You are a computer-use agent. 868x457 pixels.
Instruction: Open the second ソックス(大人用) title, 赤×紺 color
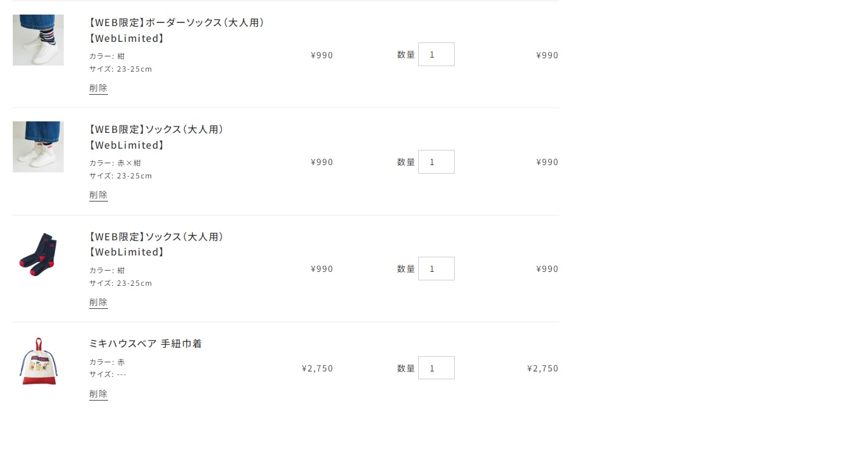[157, 137]
